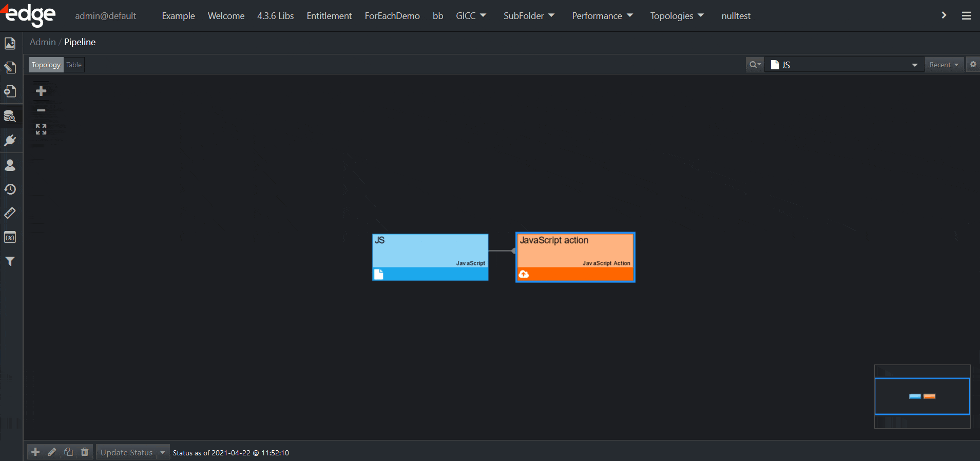Open the Update Status dropdown arrow
Viewport: 980px width, 461px height.
(x=163, y=452)
